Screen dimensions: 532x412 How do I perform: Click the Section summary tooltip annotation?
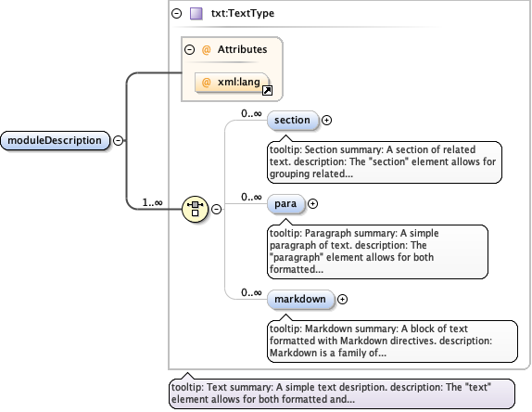pyautogui.click(x=385, y=161)
